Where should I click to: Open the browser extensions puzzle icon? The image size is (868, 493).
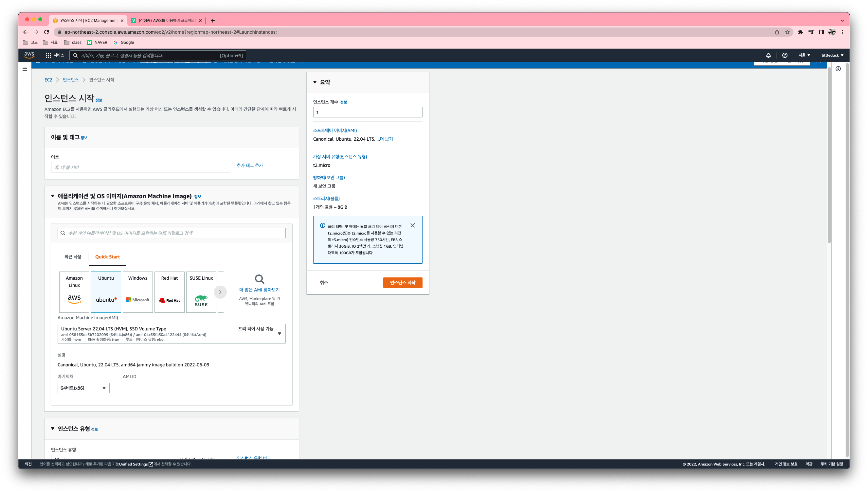tap(800, 32)
